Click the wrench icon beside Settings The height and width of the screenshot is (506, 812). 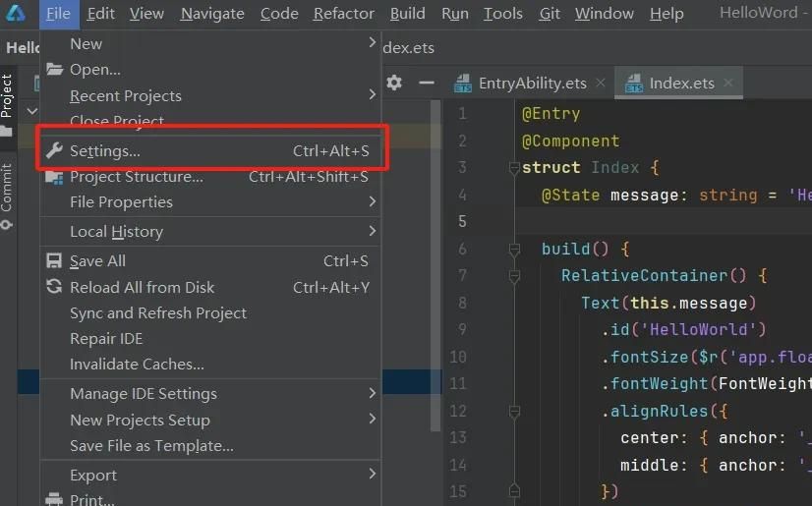tap(54, 151)
